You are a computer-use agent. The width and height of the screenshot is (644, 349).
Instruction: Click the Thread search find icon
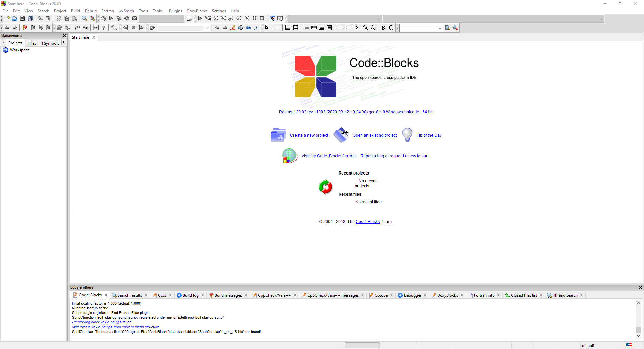click(x=447, y=28)
